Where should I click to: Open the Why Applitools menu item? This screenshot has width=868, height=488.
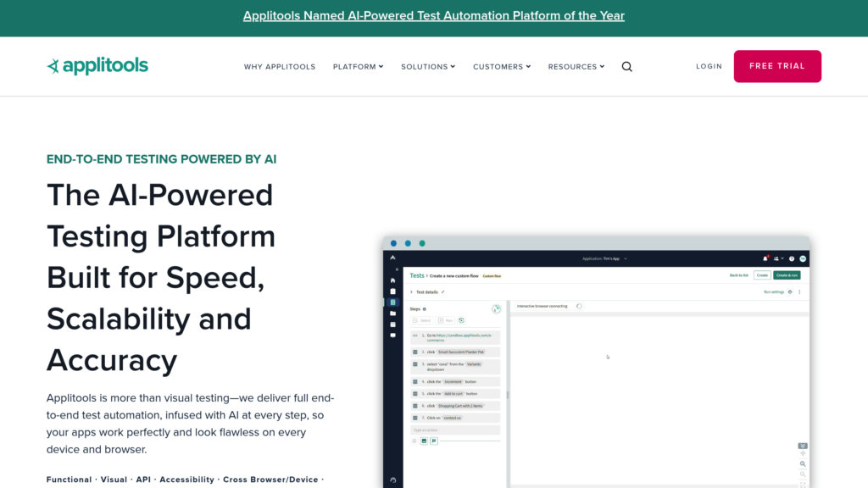(x=280, y=67)
